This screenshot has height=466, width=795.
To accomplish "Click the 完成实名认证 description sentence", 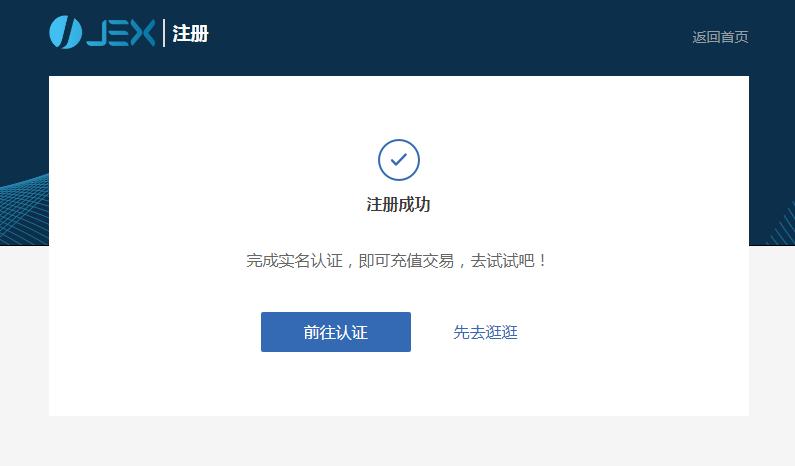I will coord(396,261).
